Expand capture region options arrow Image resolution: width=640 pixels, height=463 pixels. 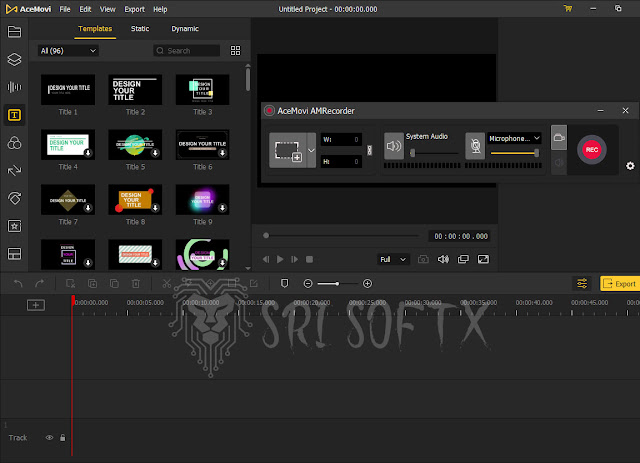pos(311,150)
